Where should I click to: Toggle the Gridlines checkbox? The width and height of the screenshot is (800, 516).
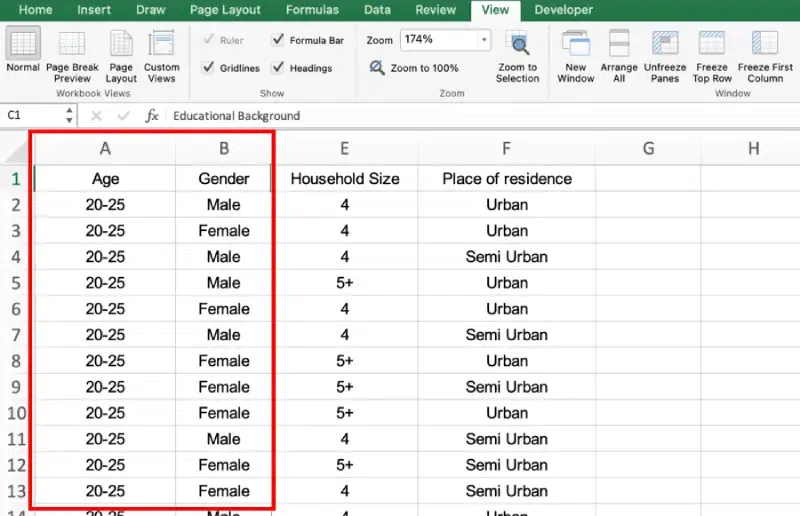point(208,68)
